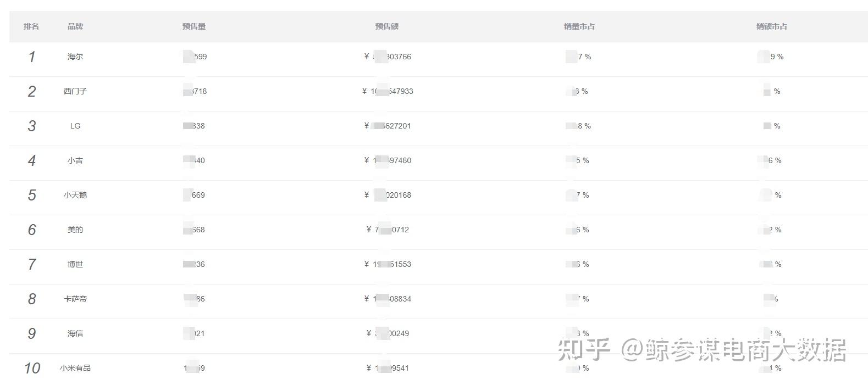Click the 美的 brand name
This screenshot has height=385, width=868.
click(x=75, y=230)
